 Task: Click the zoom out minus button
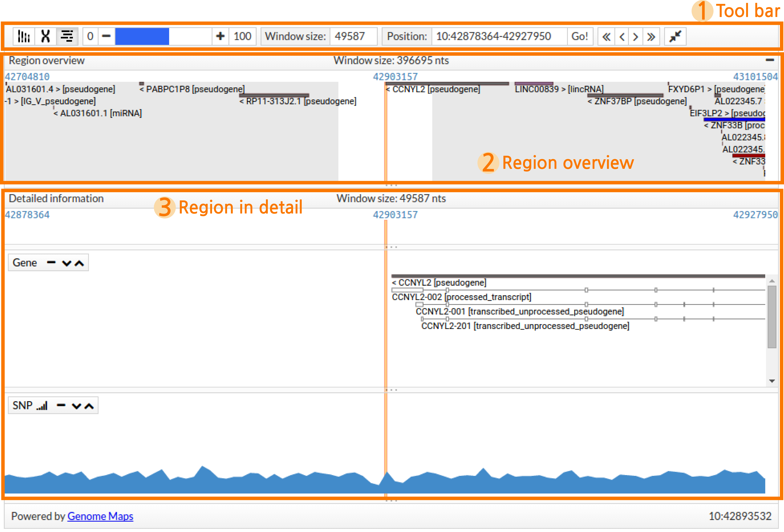[x=106, y=36]
